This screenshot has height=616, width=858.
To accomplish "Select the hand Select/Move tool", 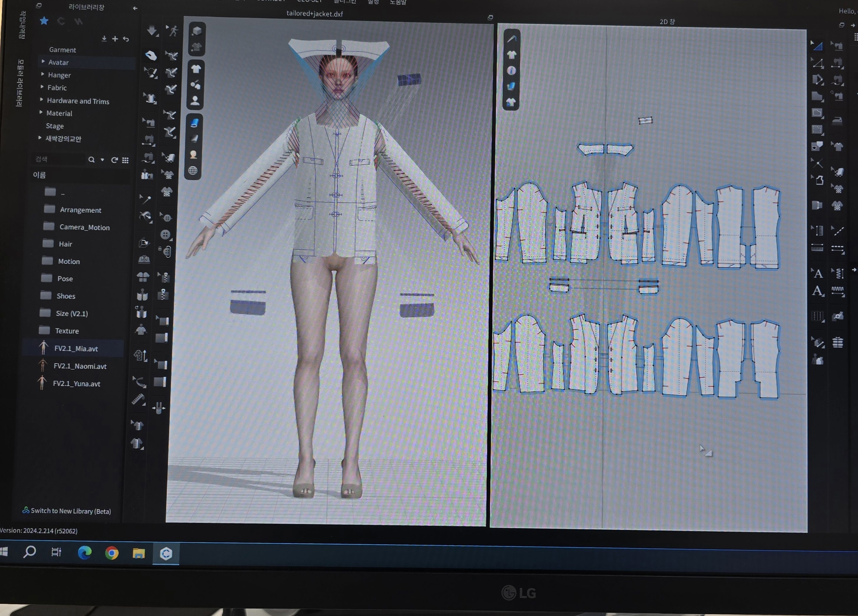I will click(x=151, y=56).
